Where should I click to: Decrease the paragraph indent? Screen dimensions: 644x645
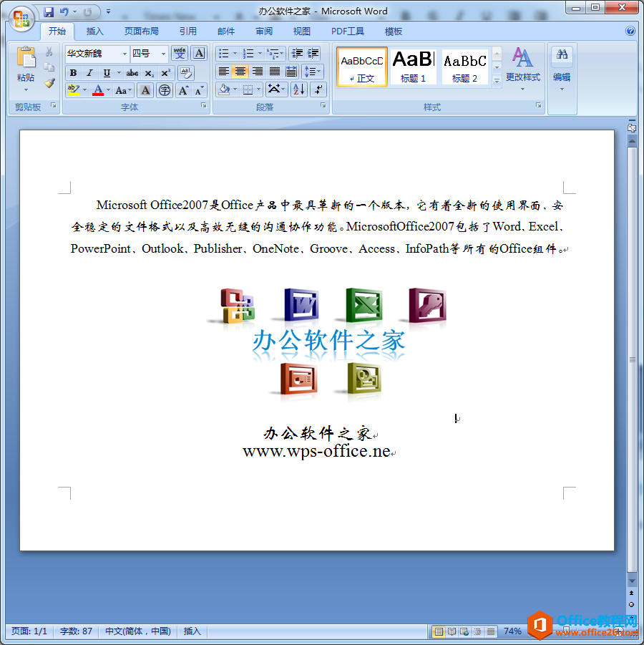(x=297, y=53)
